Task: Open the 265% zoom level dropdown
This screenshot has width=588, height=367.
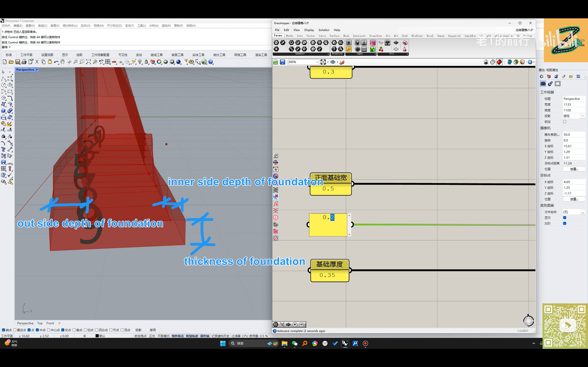Action: [x=317, y=62]
